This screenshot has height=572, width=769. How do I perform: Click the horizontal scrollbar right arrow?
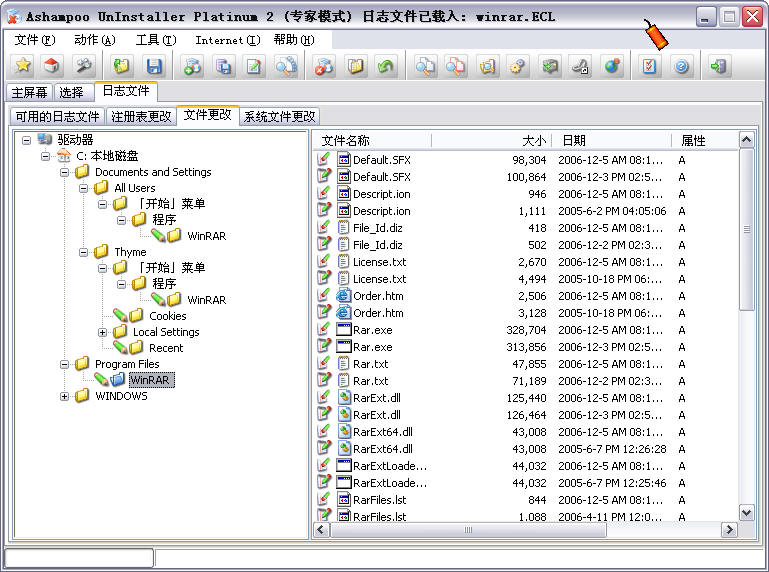729,530
